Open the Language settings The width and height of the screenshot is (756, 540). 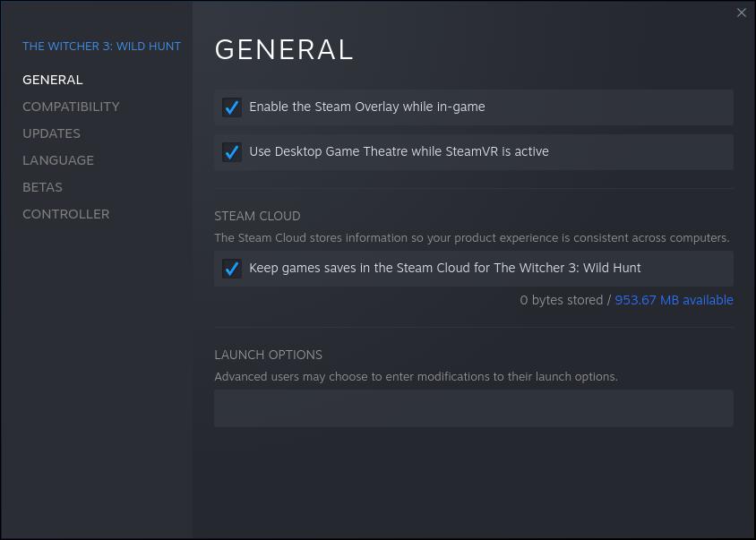click(x=58, y=160)
